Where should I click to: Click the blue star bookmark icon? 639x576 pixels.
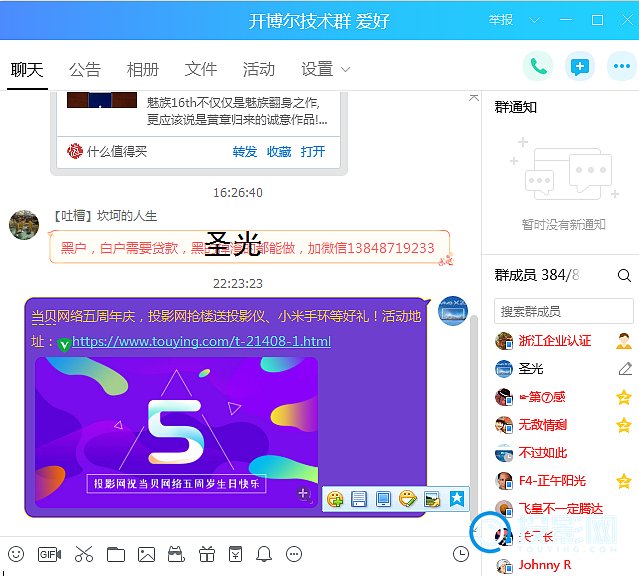pos(457,499)
